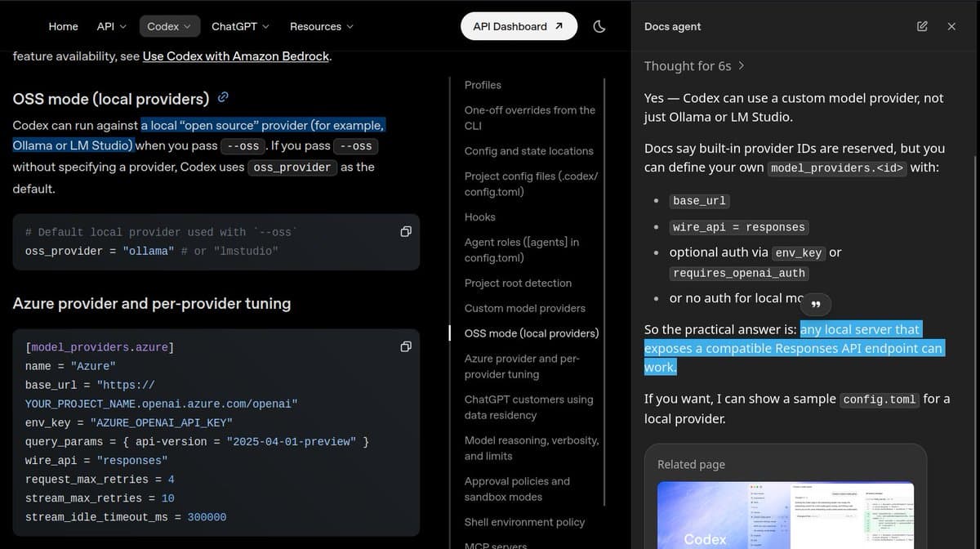Screen dimensions: 980x549
Task: Go to 'Config and state locations' section
Action: tap(529, 151)
